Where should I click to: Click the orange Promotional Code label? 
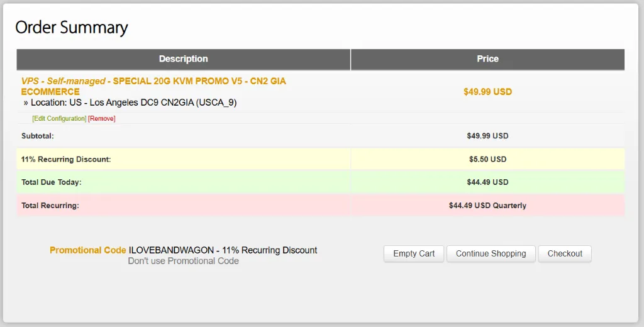88,250
